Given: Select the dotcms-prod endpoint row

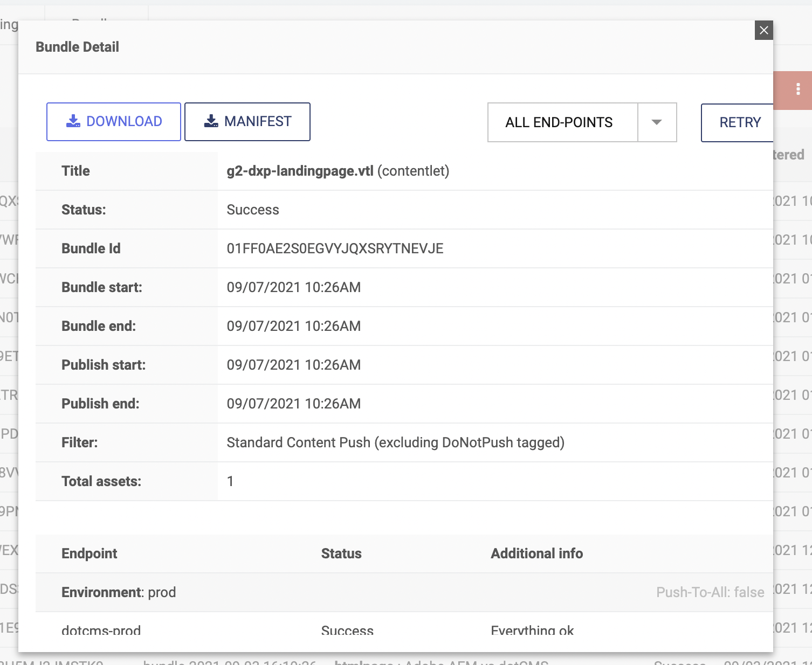Looking at the screenshot, I should coord(101,629).
